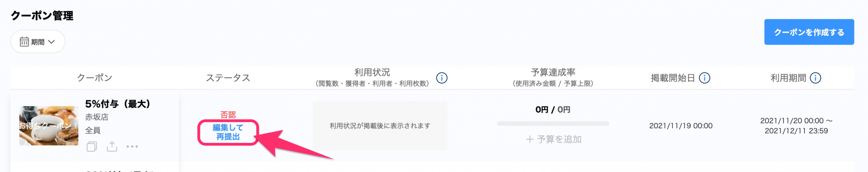The image size is (868, 172).
Task: Click 編集して再提出 link
Action: 228,132
